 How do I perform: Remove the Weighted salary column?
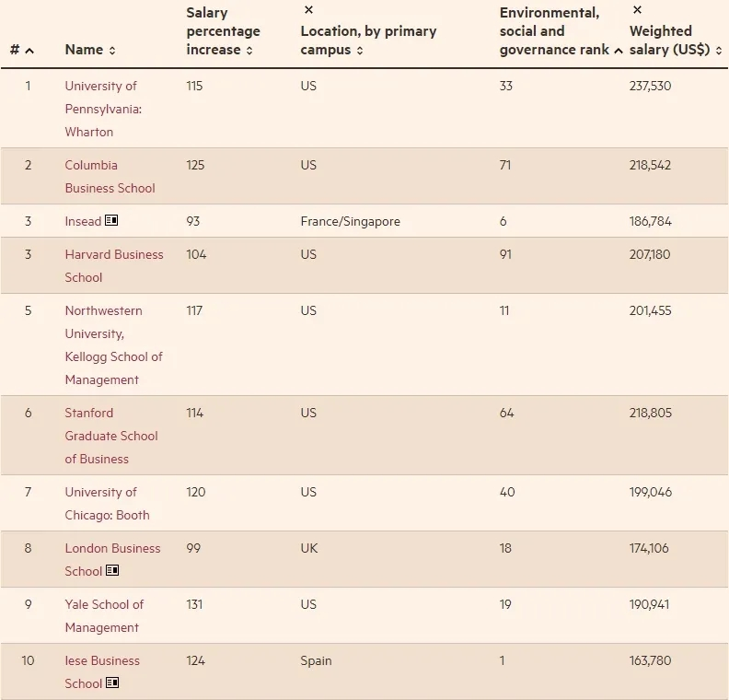click(637, 10)
